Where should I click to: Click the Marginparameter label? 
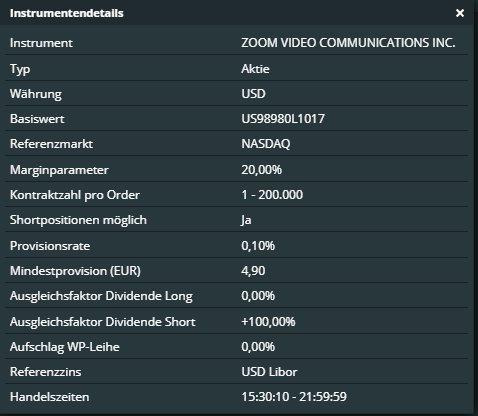pos(59,170)
